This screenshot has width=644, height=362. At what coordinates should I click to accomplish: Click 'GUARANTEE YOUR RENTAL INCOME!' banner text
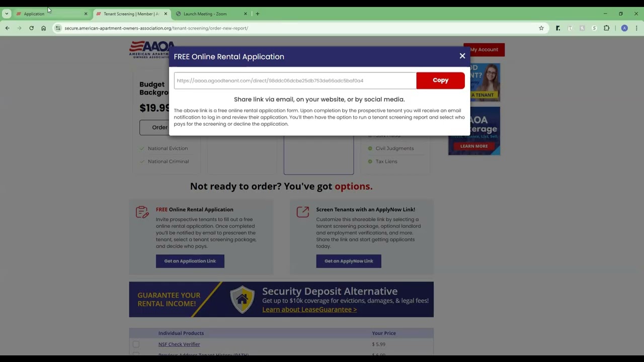pos(169,300)
